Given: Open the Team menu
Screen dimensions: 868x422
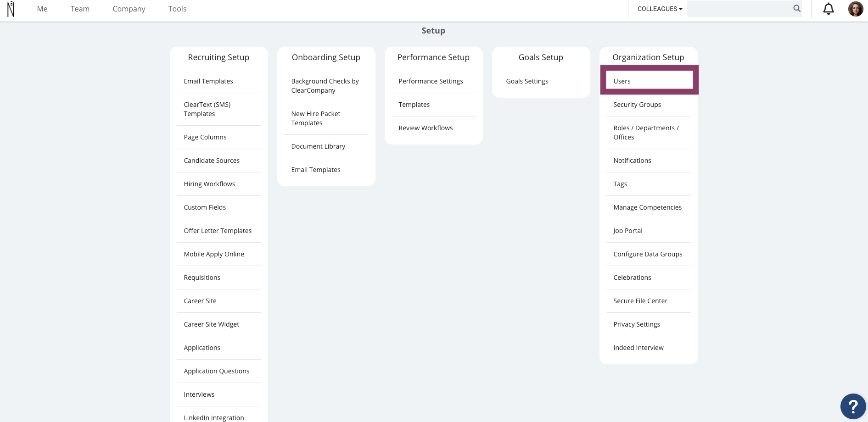Looking at the screenshot, I should point(80,9).
